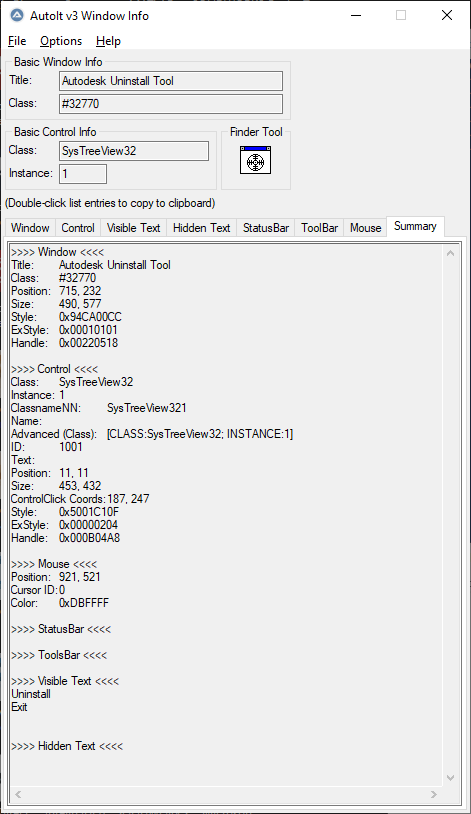Open the Help menu
471x814 pixels.
[108, 41]
